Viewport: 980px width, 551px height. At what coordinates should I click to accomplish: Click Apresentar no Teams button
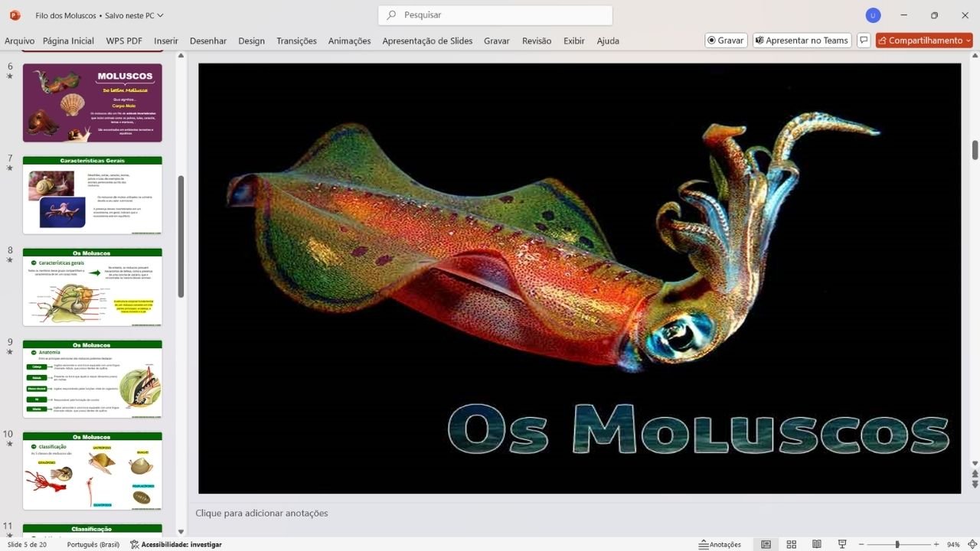coord(802,41)
